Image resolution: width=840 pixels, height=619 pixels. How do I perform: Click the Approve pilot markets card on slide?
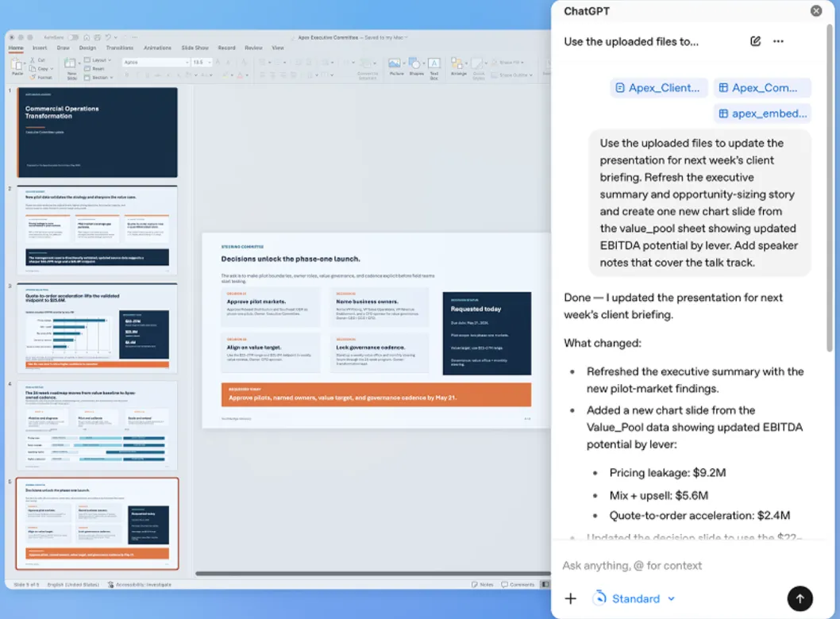point(271,307)
